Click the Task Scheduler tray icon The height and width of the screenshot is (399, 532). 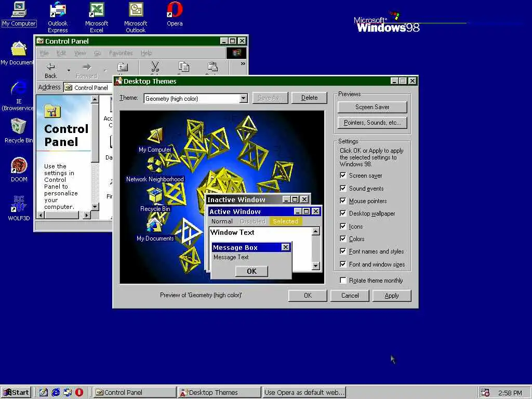485,393
